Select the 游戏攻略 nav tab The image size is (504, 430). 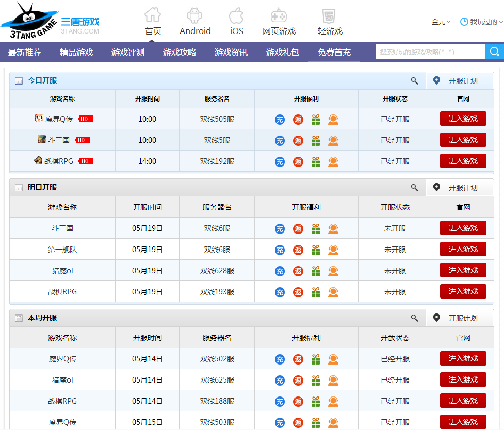[180, 52]
